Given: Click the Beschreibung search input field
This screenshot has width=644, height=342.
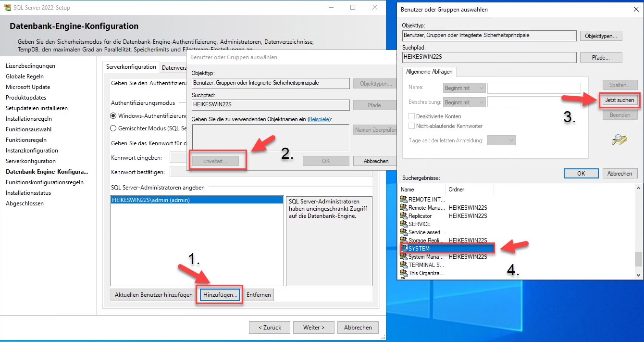Looking at the screenshot, I should (534, 102).
